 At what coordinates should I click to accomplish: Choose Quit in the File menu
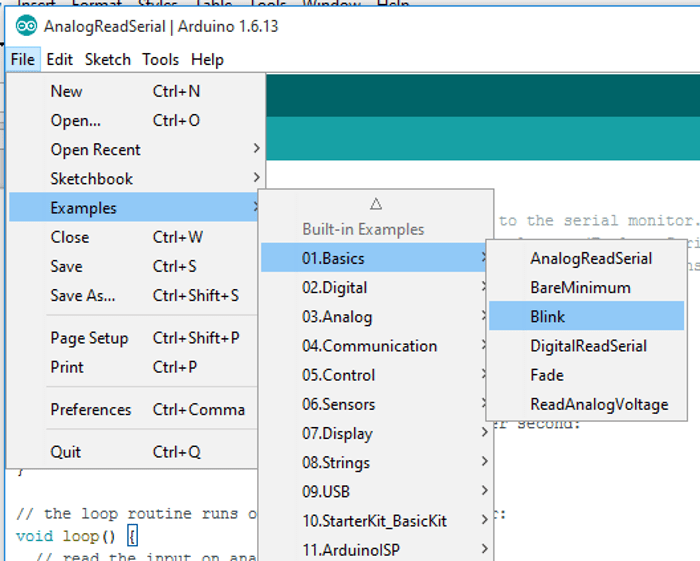[x=133, y=452]
